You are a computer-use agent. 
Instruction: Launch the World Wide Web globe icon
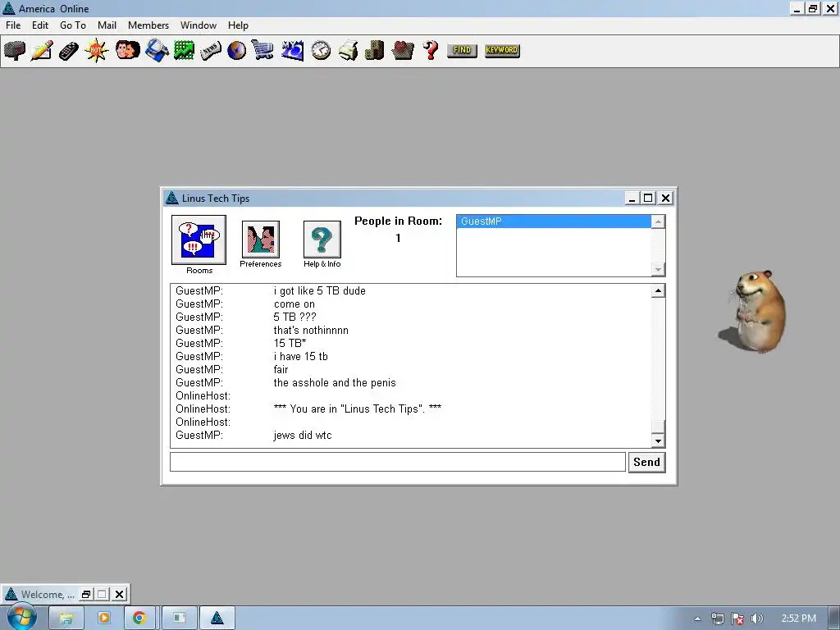pyautogui.click(x=237, y=51)
